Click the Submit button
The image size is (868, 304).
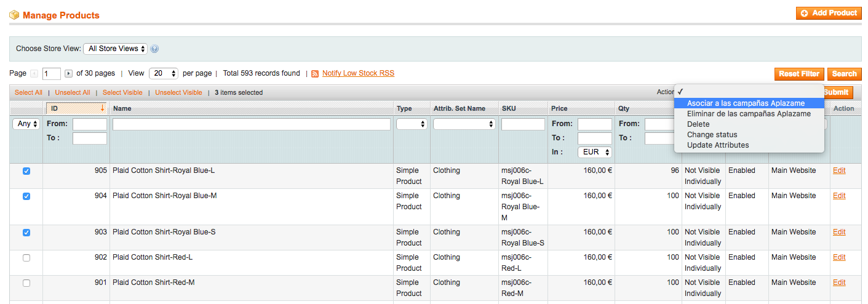click(838, 92)
